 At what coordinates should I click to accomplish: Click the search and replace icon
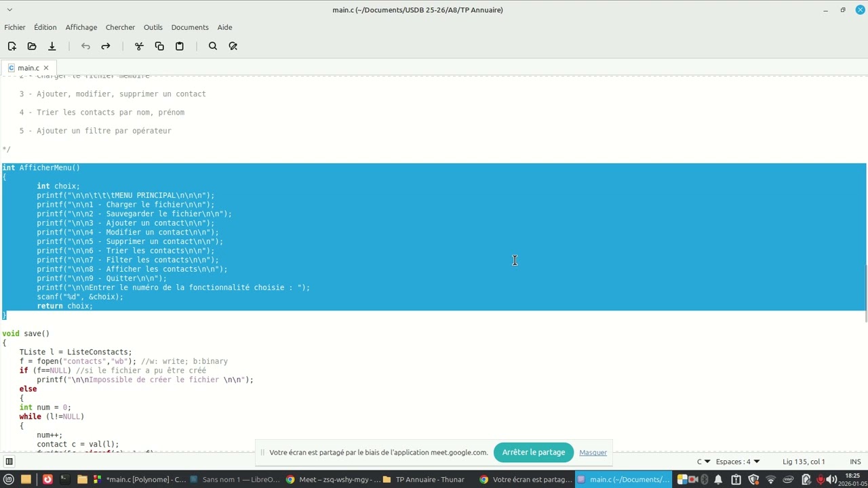point(233,46)
